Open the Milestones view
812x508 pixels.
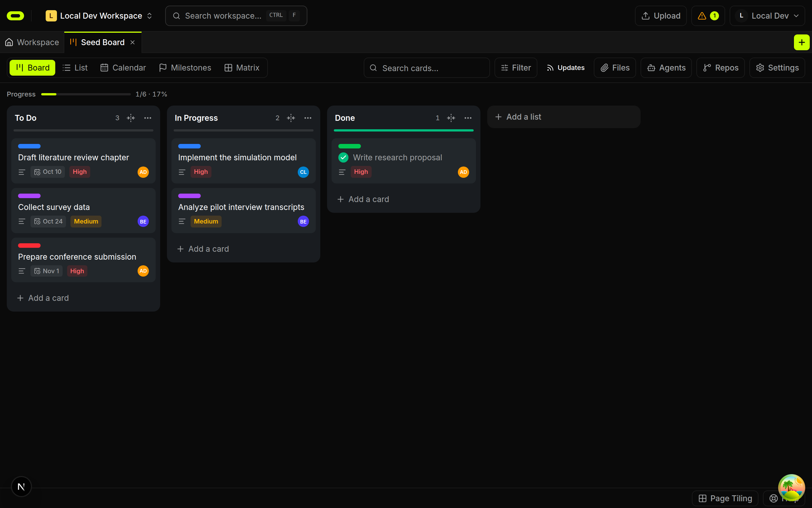[x=185, y=68]
